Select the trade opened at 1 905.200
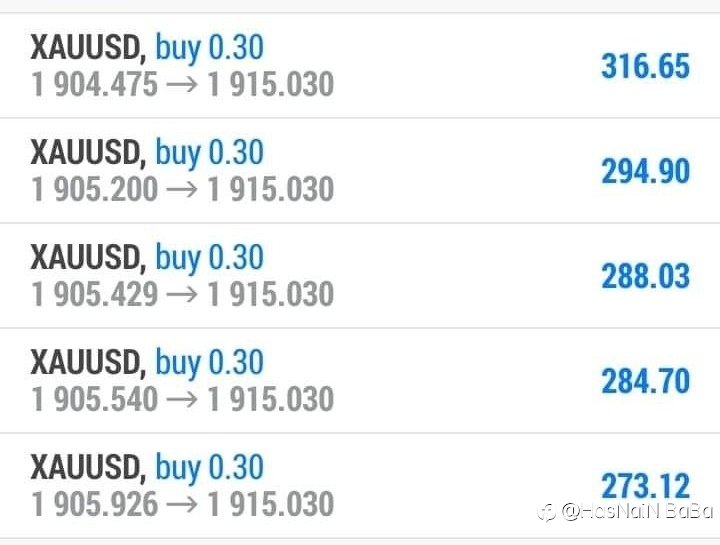The width and height of the screenshot is (720, 545). point(360,171)
